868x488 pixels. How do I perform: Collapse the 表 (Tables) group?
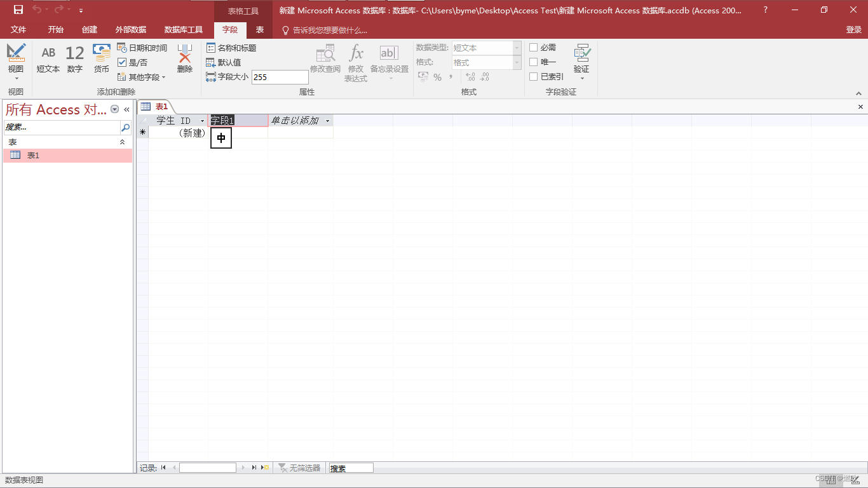tap(123, 142)
